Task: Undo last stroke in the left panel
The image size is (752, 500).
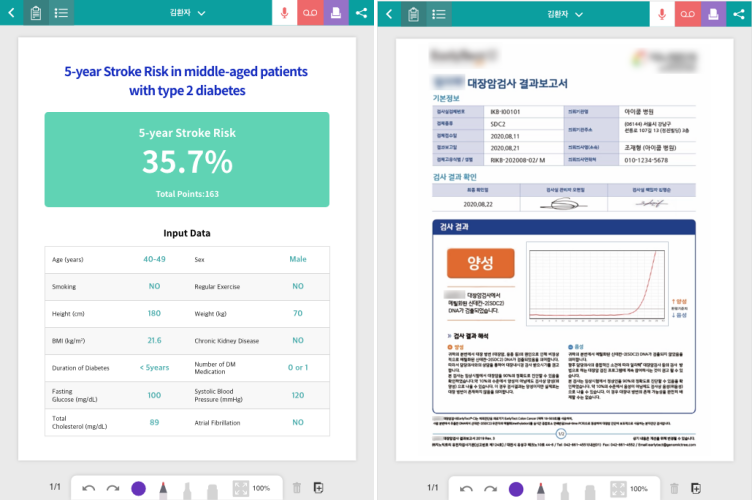Action: (x=89, y=488)
